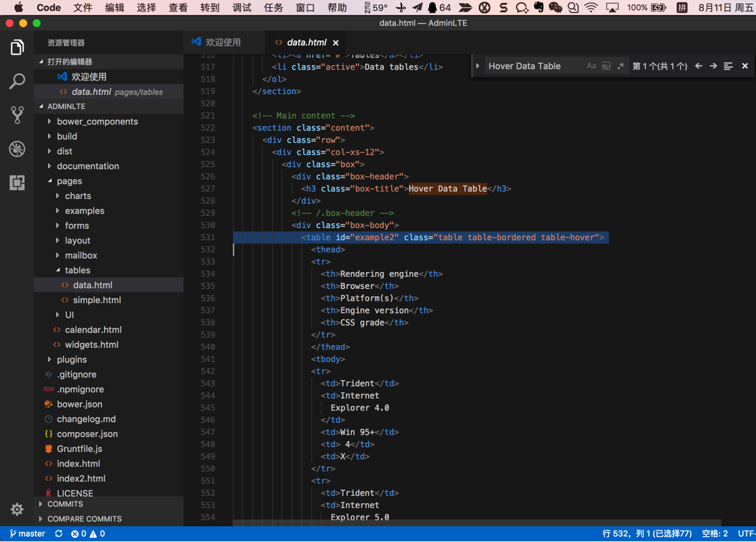Open the Explorer view in activity bar
The height and width of the screenshot is (542, 756).
point(17,47)
